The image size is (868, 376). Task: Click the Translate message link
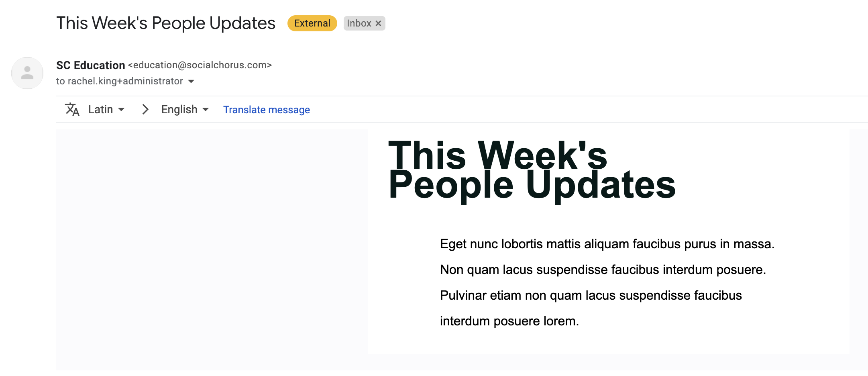(267, 110)
